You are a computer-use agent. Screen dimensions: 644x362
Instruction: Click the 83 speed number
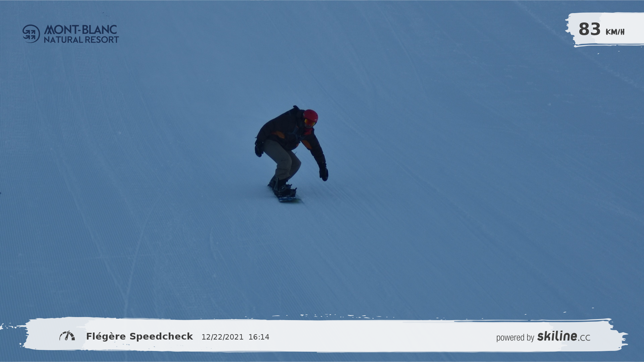pyautogui.click(x=589, y=29)
